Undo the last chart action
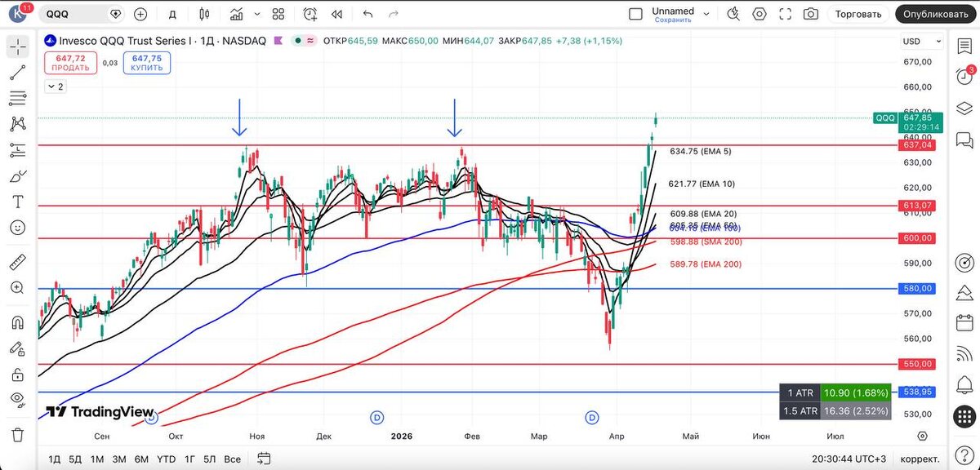The width and height of the screenshot is (980, 470). click(x=367, y=14)
